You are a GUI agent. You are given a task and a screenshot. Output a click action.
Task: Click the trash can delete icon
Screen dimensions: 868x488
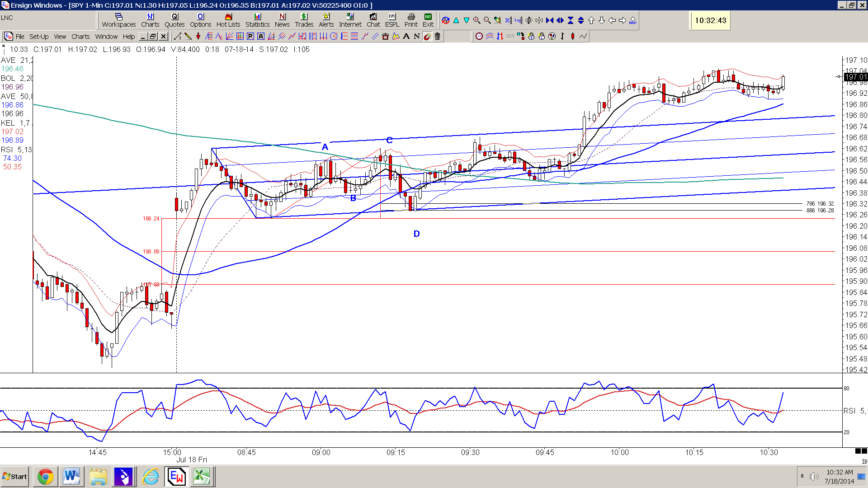pyautogui.click(x=438, y=36)
